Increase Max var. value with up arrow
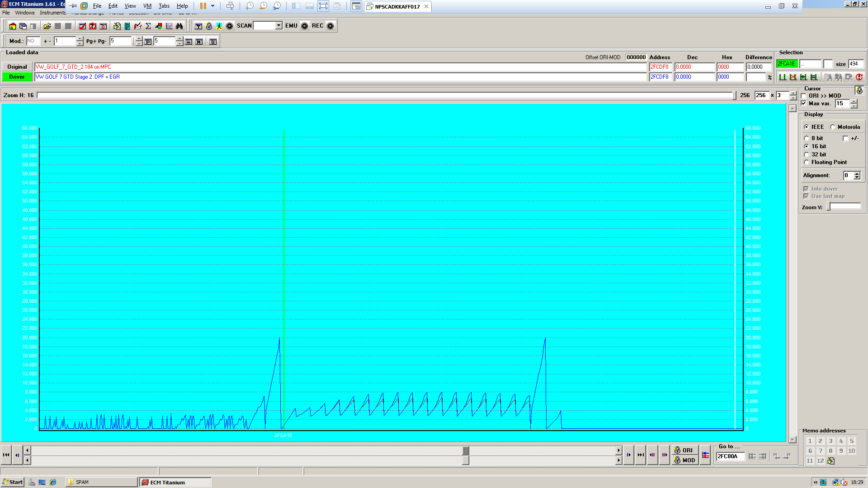868x488 pixels. click(854, 101)
